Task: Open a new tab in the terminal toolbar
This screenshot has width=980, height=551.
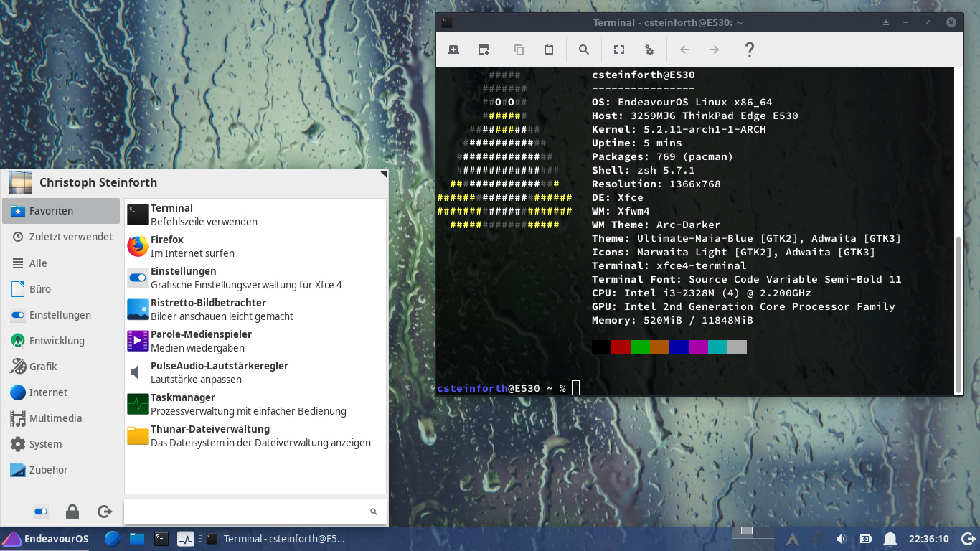Action: tap(453, 50)
